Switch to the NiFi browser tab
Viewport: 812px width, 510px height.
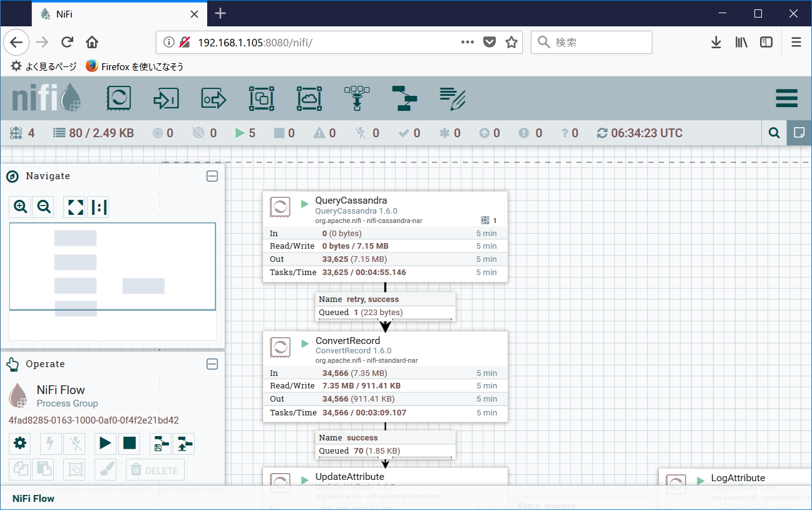pyautogui.click(x=94, y=14)
